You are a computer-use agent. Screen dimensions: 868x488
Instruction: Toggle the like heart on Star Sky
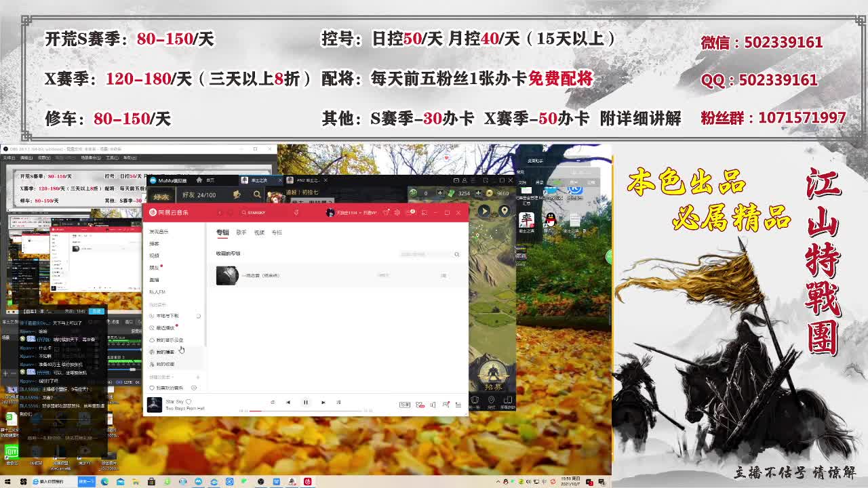point(189,402)
